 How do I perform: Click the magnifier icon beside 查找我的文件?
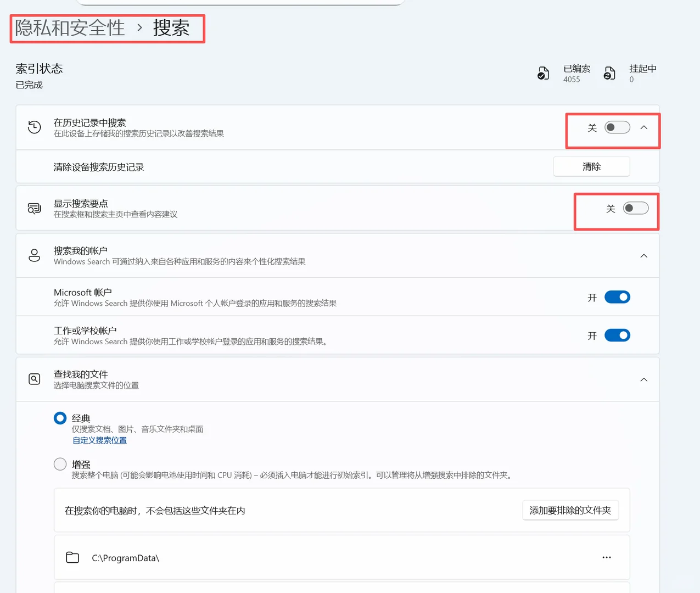pyautogui.click(x=34, y=379)
